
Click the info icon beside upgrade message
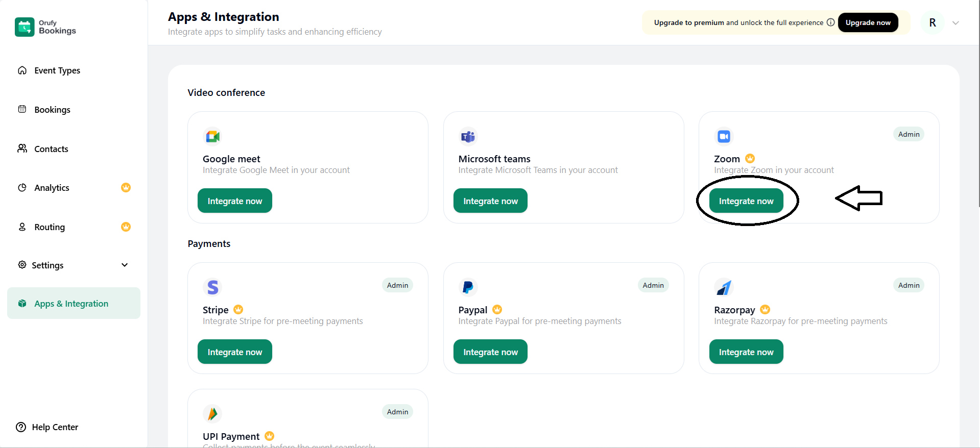click(x=830, y=22)
